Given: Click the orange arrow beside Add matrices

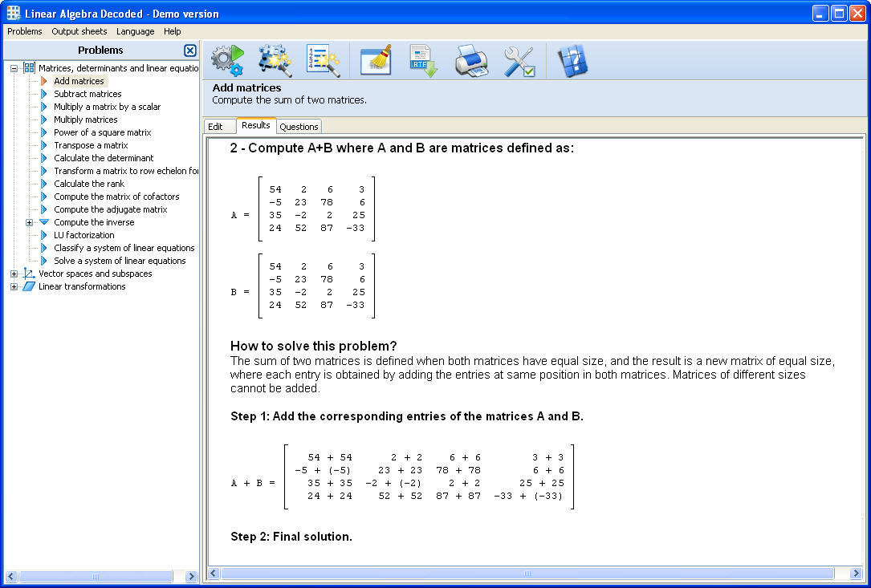Looking at the screenshot, I should (44, 81).
